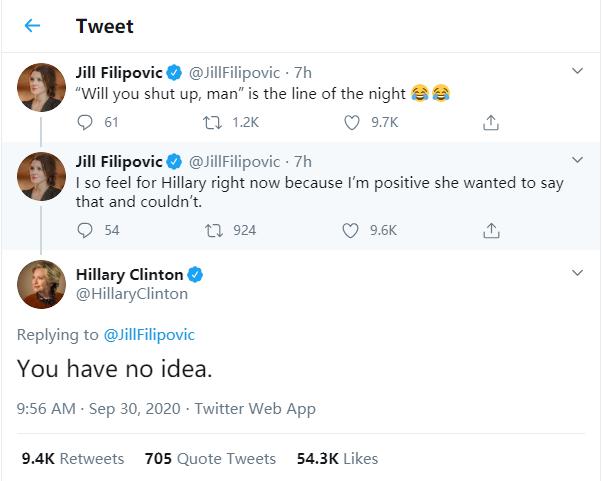The width and height of the screenshot is (602, 481).
Task: Expand options chevron on second Jill Filipovic tweet
Action: click(577, 161)
